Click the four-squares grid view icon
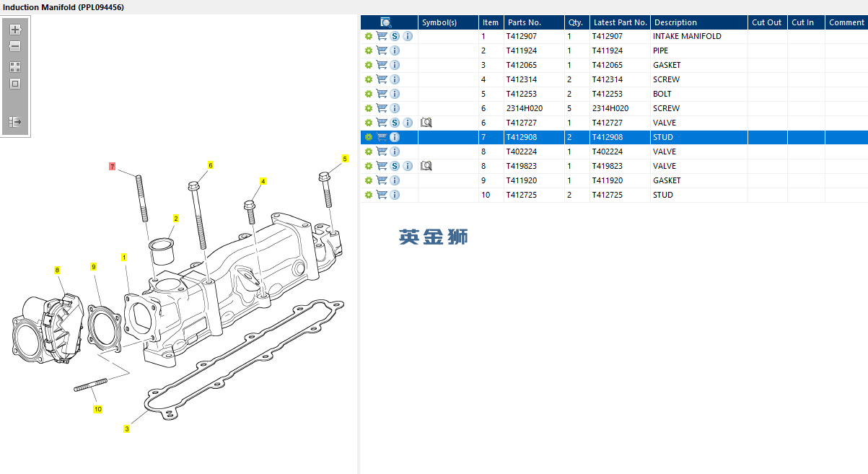Viewport: 868px width, 474px height. (15, 66)
